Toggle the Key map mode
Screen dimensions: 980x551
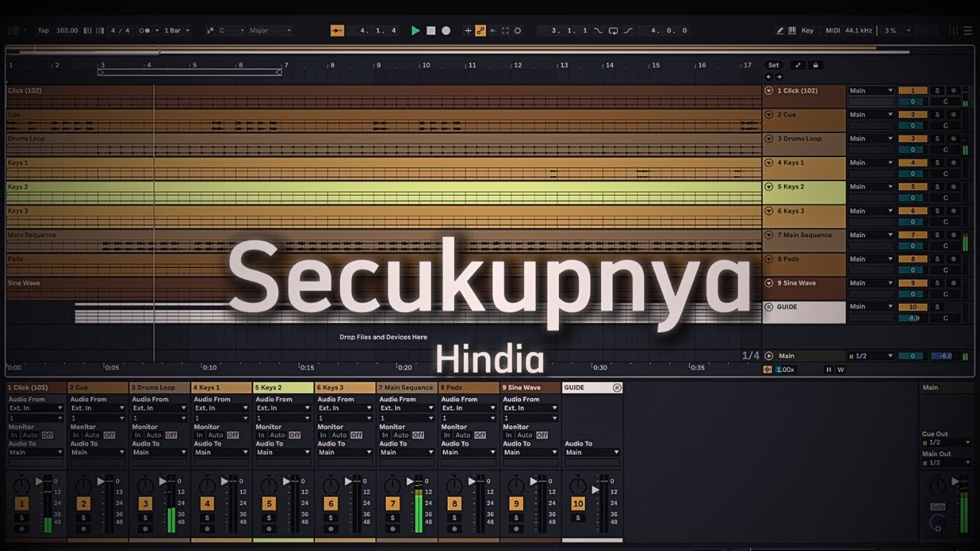(808, 31)
